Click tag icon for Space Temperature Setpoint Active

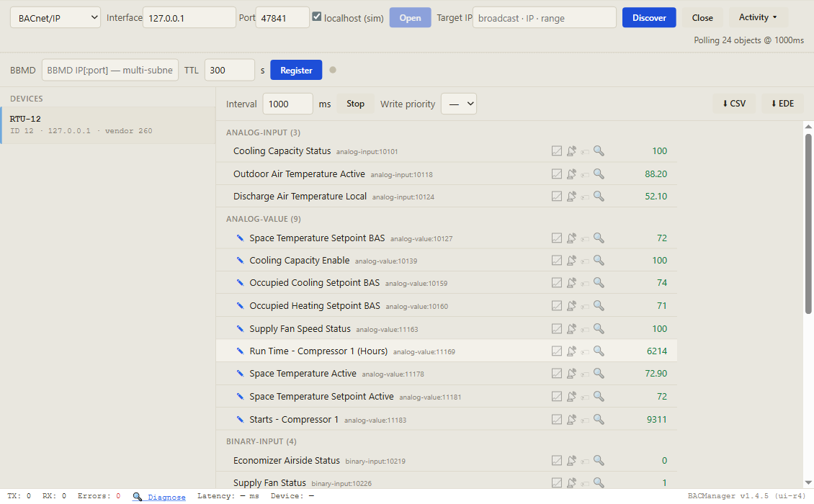585,397
